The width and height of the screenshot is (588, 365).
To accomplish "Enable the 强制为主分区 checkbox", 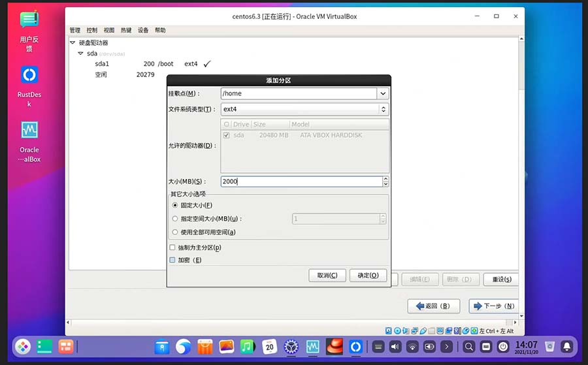I will [x=172, y=248].
